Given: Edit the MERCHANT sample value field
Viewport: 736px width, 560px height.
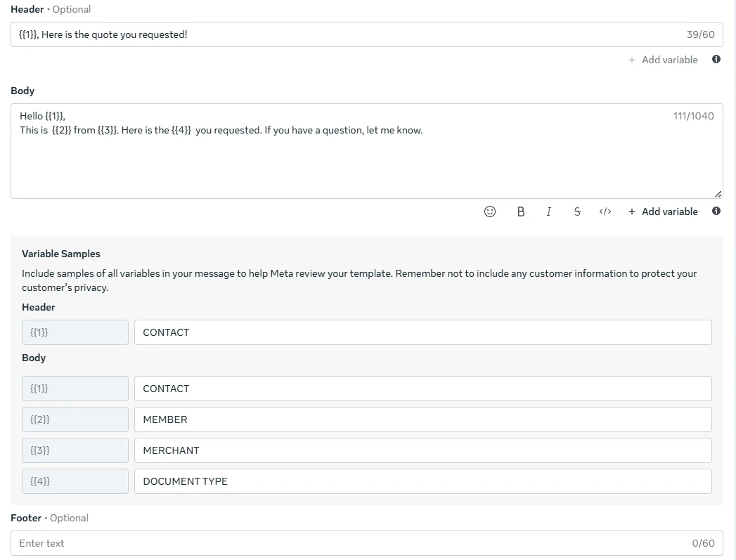Looking at the screenshot, I should point(423,450).
